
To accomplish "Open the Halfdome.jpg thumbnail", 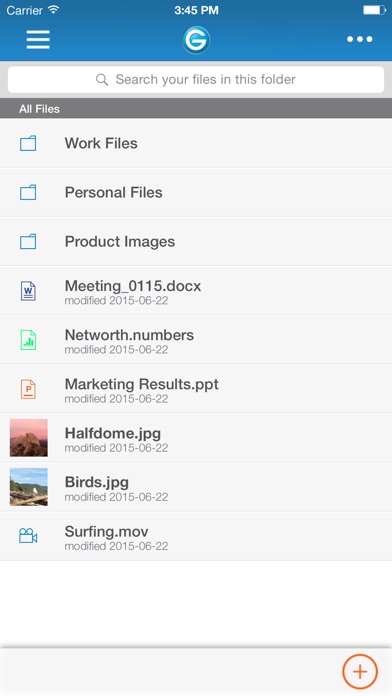I will coord(29,438).
